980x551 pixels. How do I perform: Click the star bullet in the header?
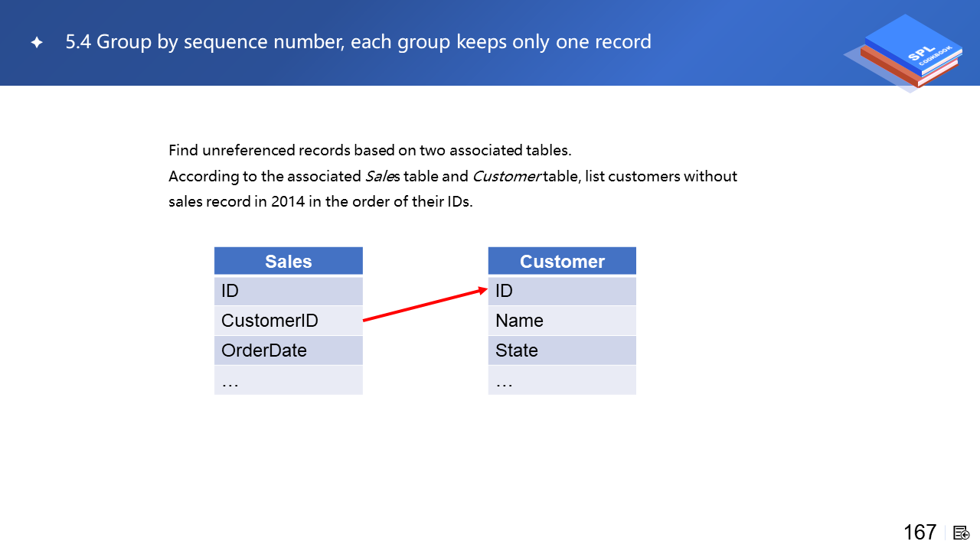37,43
